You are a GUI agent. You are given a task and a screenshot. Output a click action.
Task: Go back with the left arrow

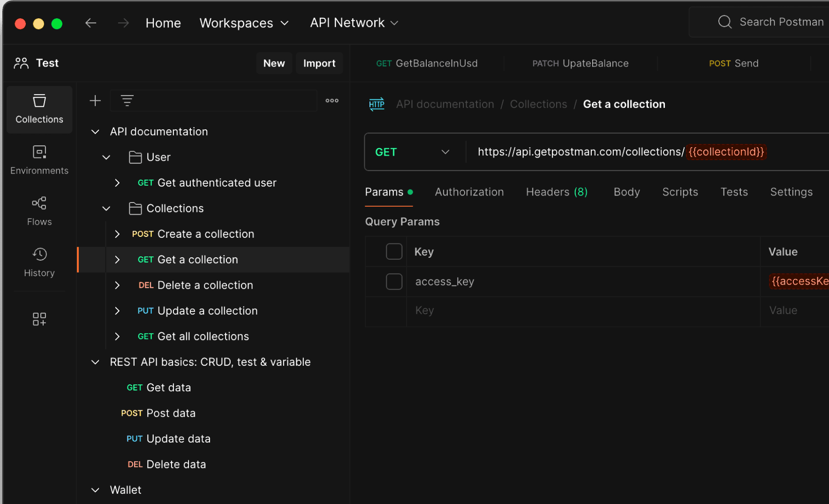pyautogui.click(x=91, y=23)
